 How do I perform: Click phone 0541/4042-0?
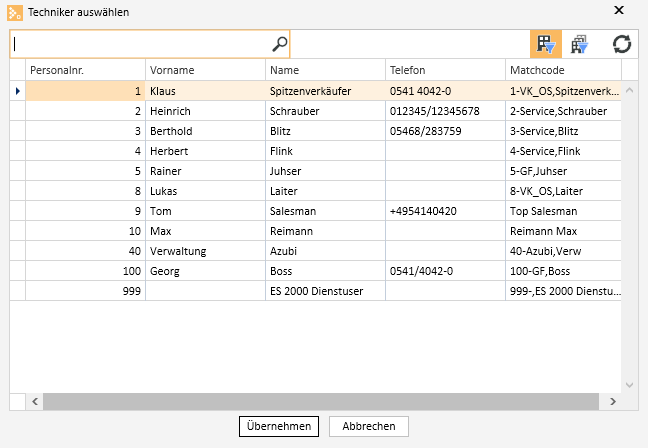[x=445, y=271]
